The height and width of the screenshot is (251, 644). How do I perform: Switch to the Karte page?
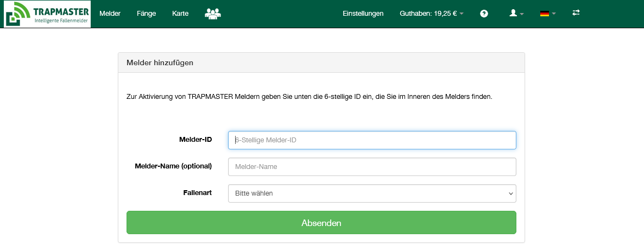(180, 14)
